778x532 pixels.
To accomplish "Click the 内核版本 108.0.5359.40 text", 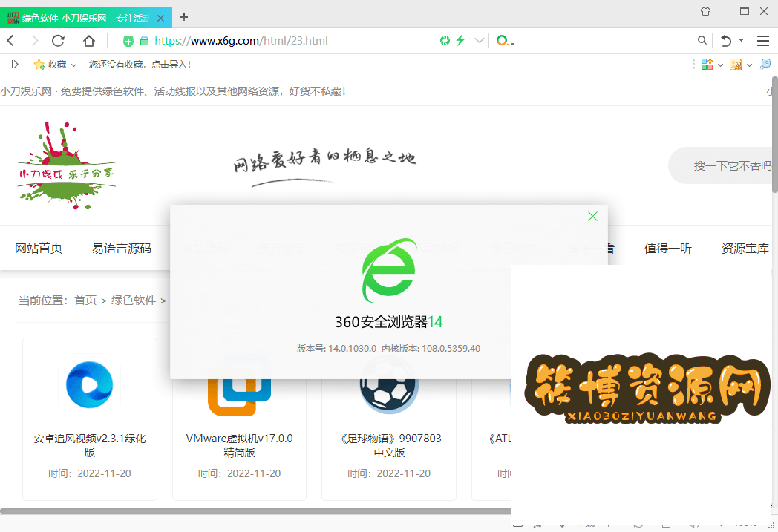I will coord(431,349).
